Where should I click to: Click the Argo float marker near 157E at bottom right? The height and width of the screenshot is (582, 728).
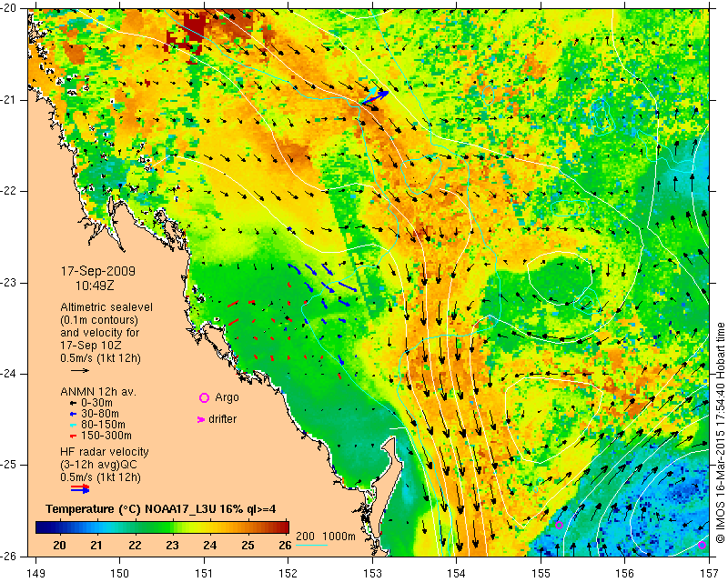[702, 545]
